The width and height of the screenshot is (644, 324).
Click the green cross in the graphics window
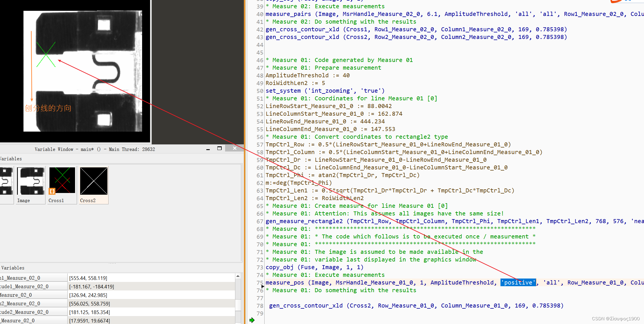coord(46,54)
